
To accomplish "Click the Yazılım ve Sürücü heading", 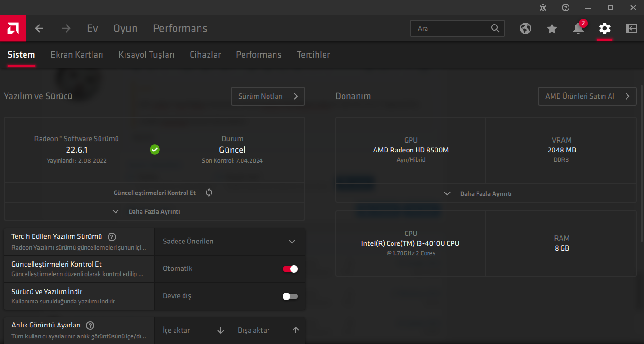I will (38, 96).
